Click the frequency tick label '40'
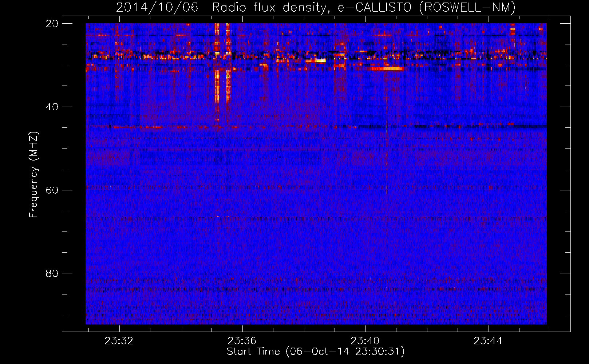Screen dimensions: 589x364 (52, 107)
